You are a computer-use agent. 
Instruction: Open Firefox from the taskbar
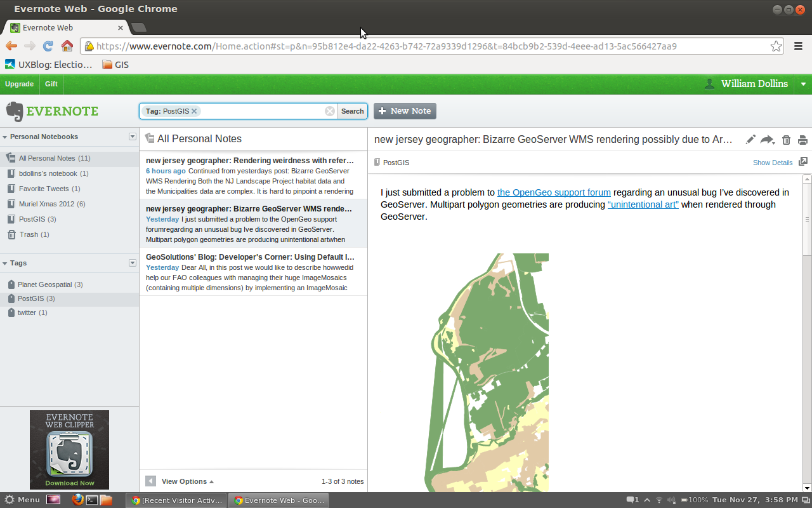77,500
